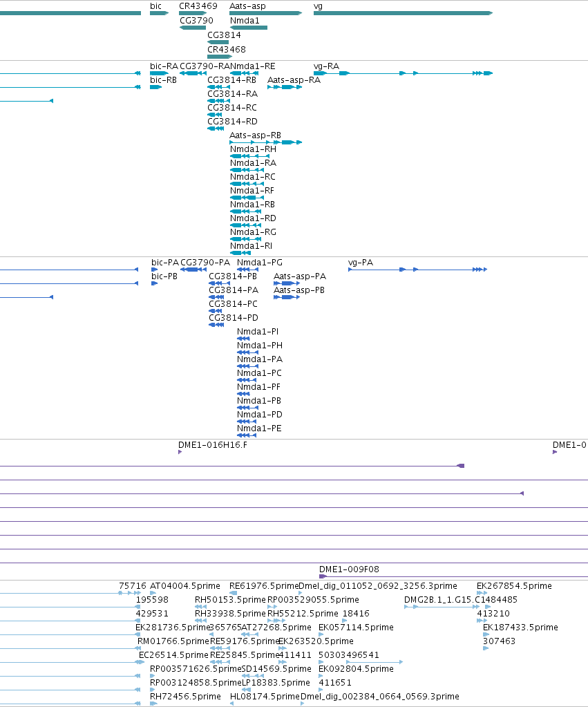Click transcript Nmda1-RH
588x707 pixels.
pos(250,156)
